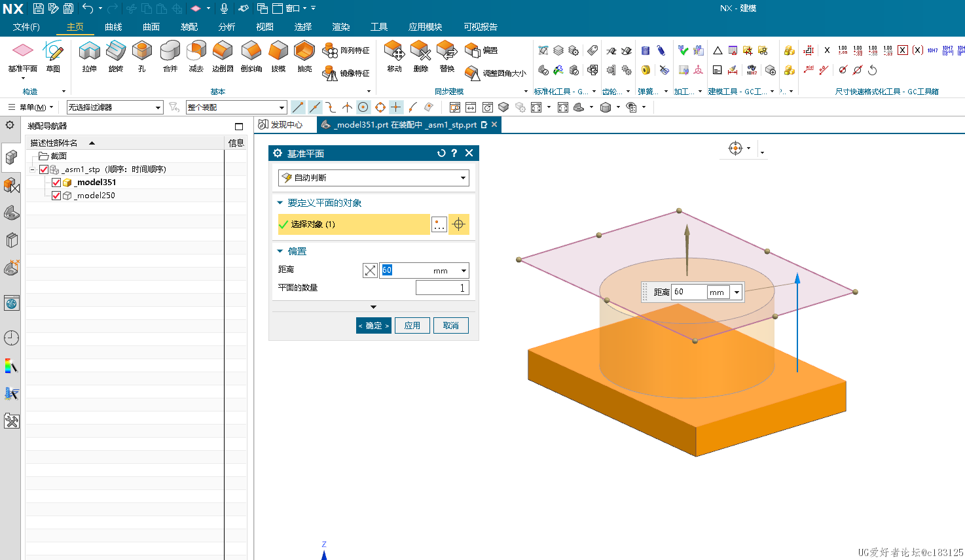Click the Offset Region (偏置) icon
Viewport: 965px width, 560px height.
[x=472, y=50]
